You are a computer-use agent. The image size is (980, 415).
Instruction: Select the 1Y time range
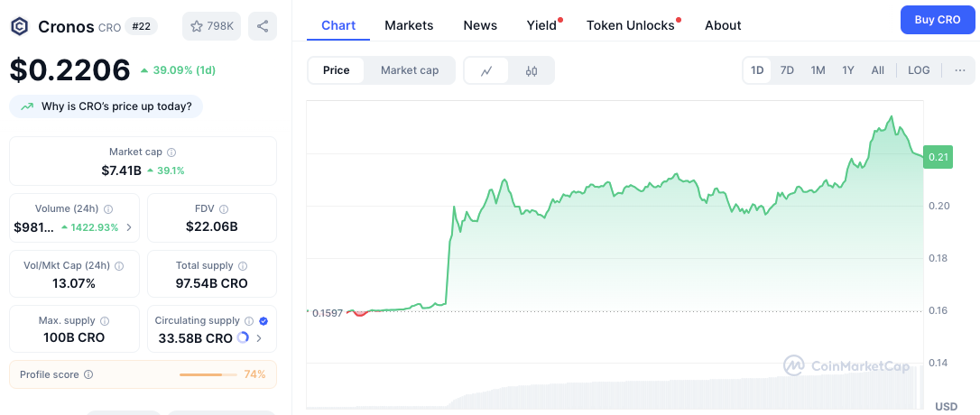[848, 70]
